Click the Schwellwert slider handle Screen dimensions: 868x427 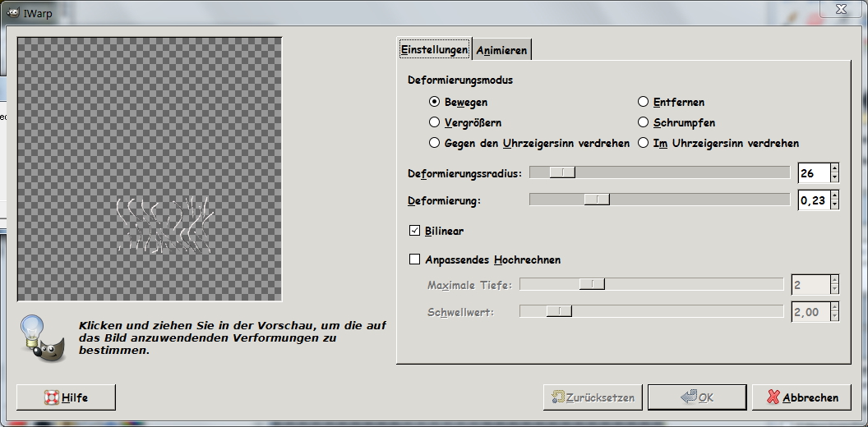[x=559, y=311]
